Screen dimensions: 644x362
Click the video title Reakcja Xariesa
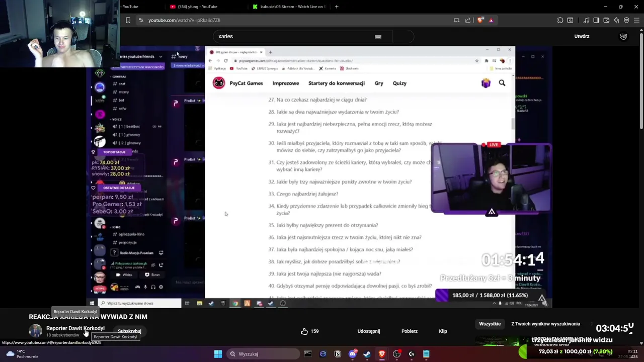click(x=88, y=317)
